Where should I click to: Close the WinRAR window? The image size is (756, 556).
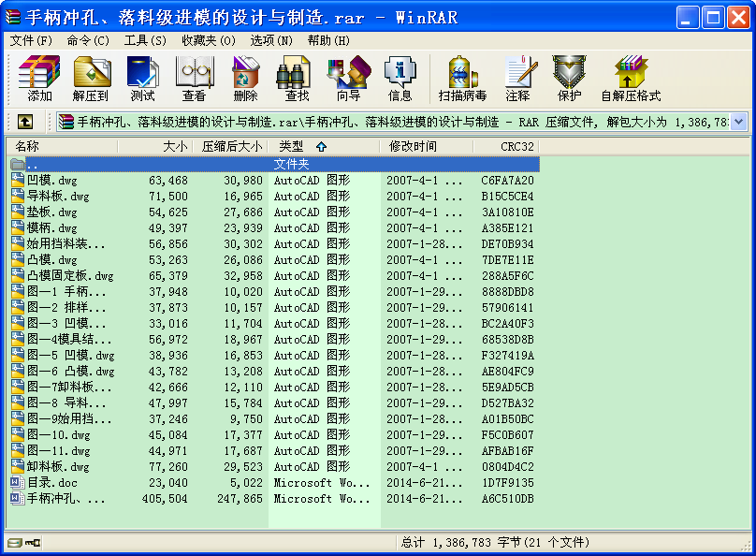(738, 18)
